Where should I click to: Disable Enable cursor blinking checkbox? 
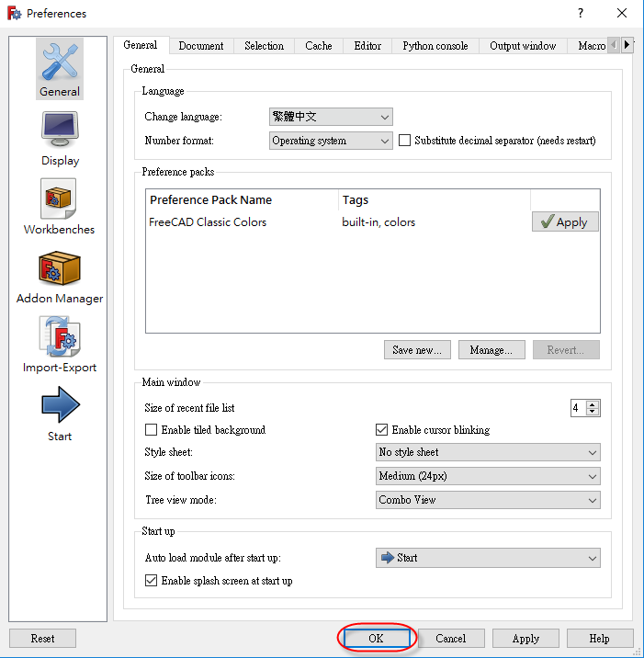(x=382, y=429)
